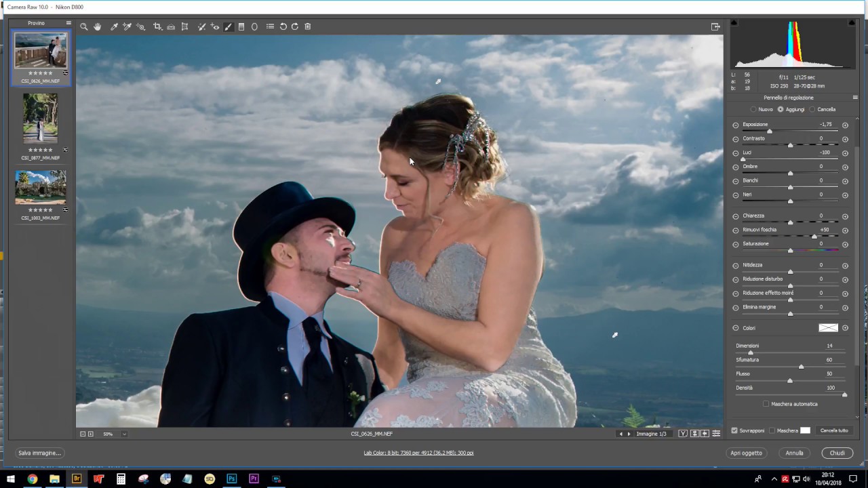Open Photoshop from the Windows taskbar
The width and height of the screenshot is (868, 488).
click(x=231, y=479)
